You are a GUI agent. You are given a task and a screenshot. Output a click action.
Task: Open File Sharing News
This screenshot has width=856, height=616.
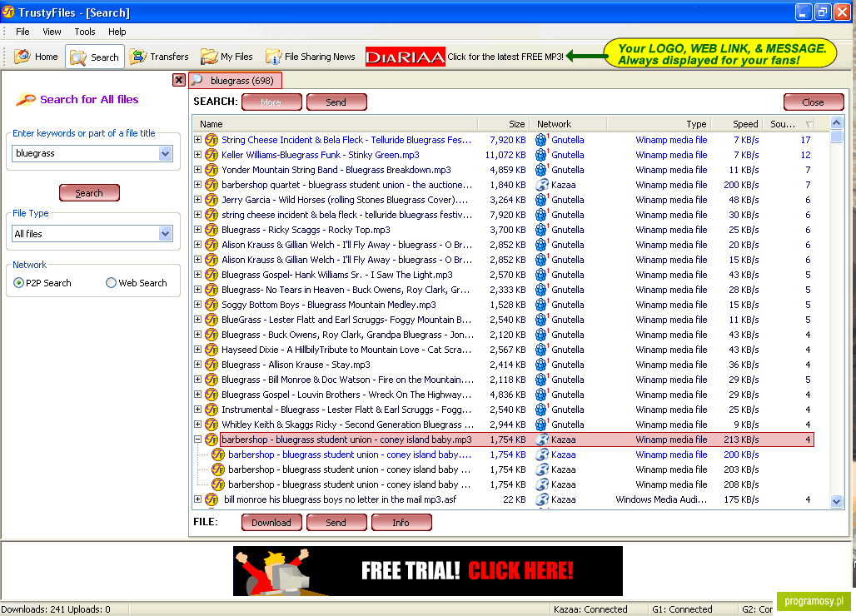(310, 57)
